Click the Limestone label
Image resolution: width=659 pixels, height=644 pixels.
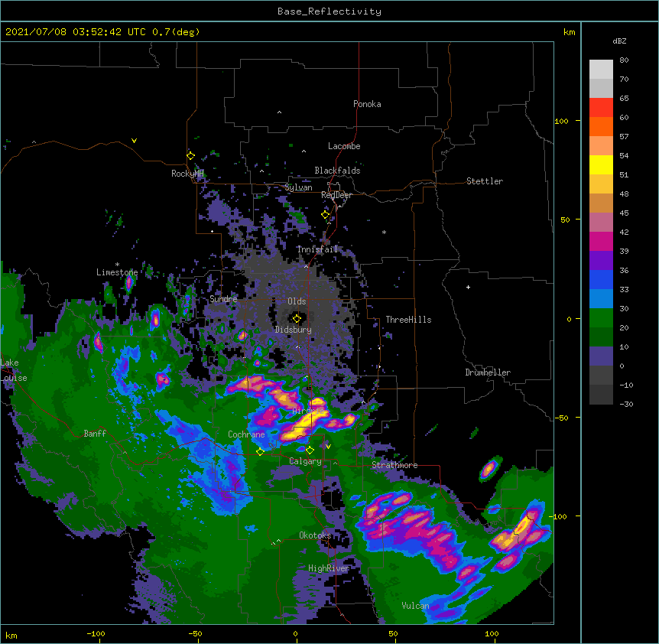[117, 272]
